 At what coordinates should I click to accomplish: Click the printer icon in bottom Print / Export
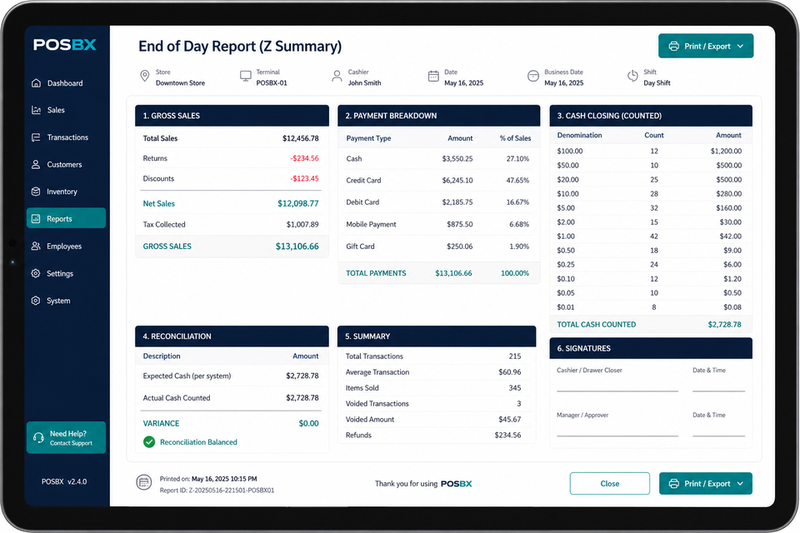(x=674, y=484)
